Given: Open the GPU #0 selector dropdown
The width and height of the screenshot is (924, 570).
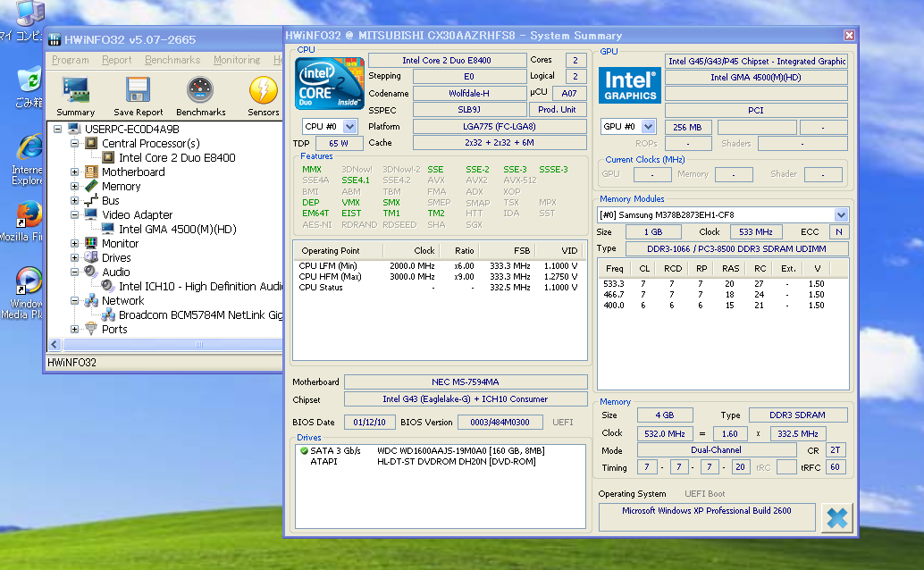Looking at the screenshot, I should tap(648, 127).
